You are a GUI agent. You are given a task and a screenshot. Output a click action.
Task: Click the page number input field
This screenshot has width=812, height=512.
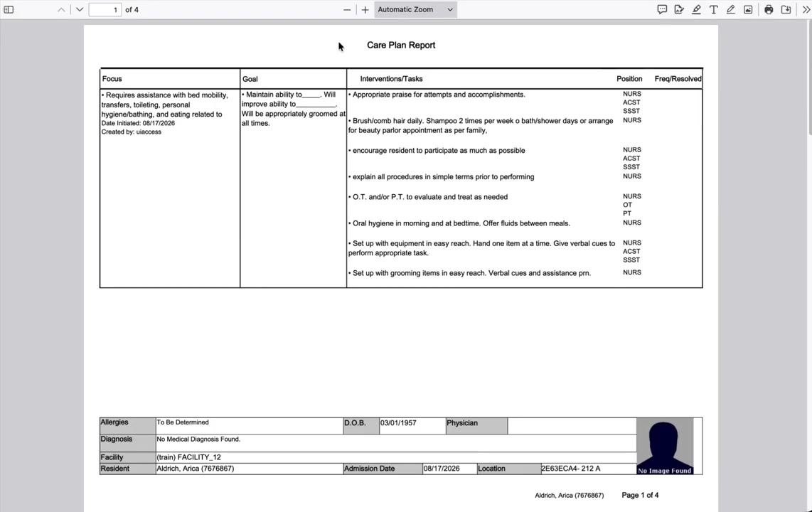tap(105, 9)
